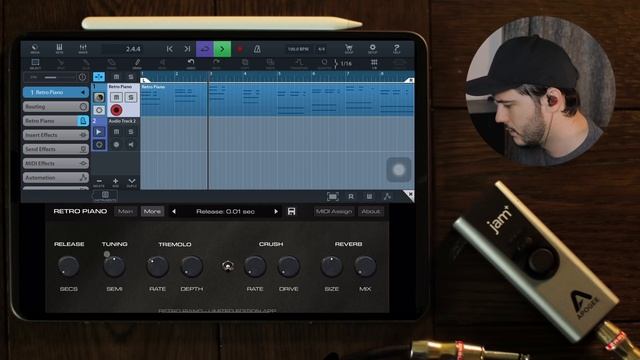This screenshot has width=640, height=360.
Task: Click the Retro Piano track instrument icon
Action: coord(99,97)
